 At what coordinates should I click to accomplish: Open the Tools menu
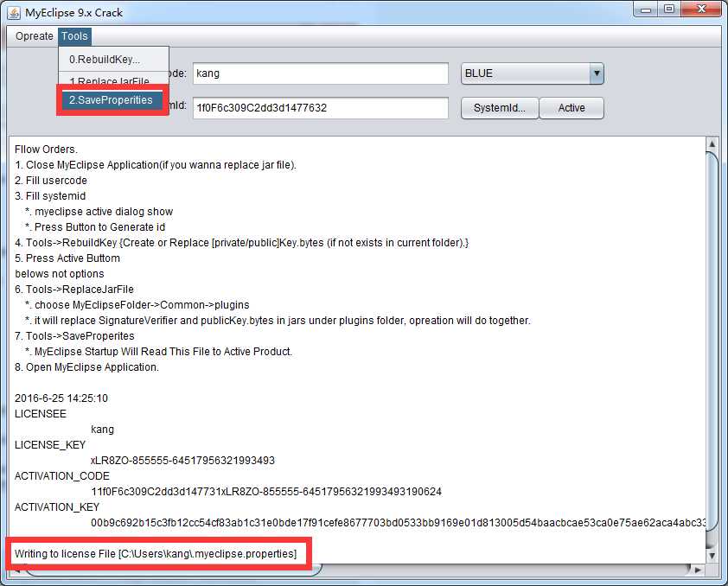(74, 36)
